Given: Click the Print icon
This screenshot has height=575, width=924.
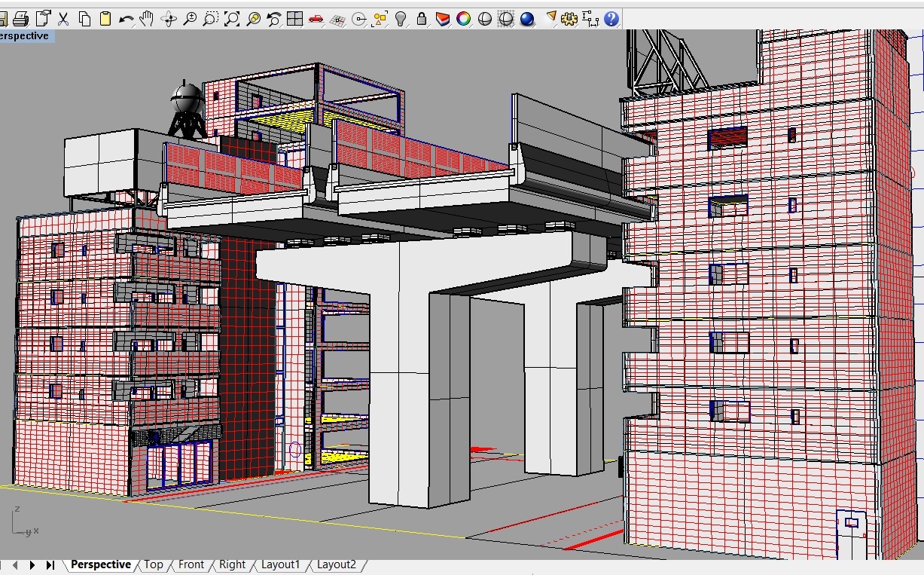Looking at the screenshot, I should (x=21, y=19).
